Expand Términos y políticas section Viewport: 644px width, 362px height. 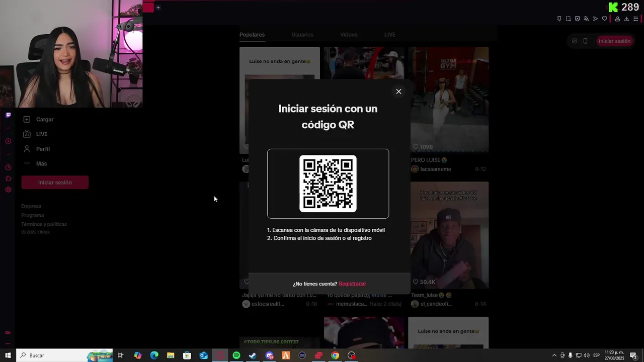click(x=44, y=224)
